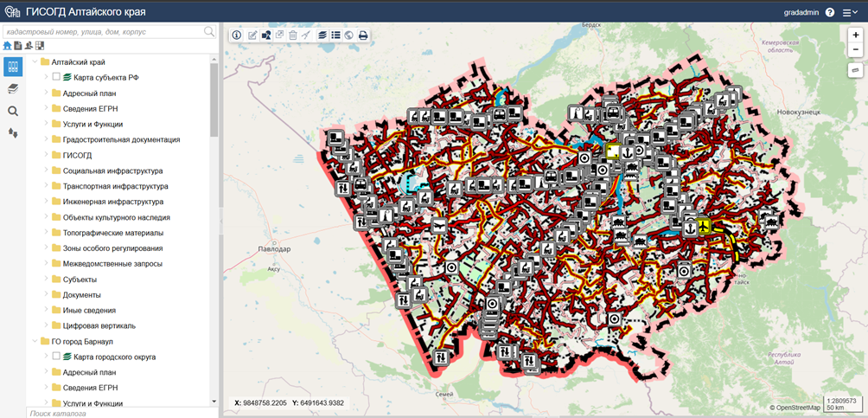Image resolution: width=868 pixels, height=418 pixels.
Task: Select the Топографические материалы folder
Action: 113,233
